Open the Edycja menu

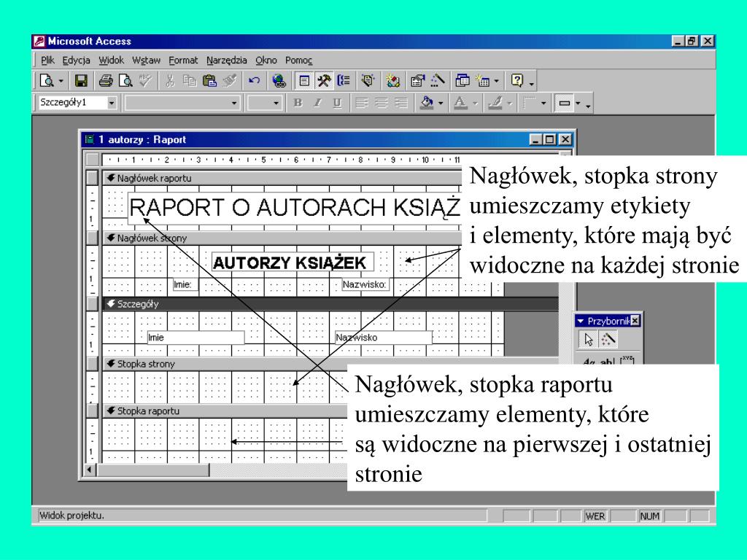tap(76, 60)
